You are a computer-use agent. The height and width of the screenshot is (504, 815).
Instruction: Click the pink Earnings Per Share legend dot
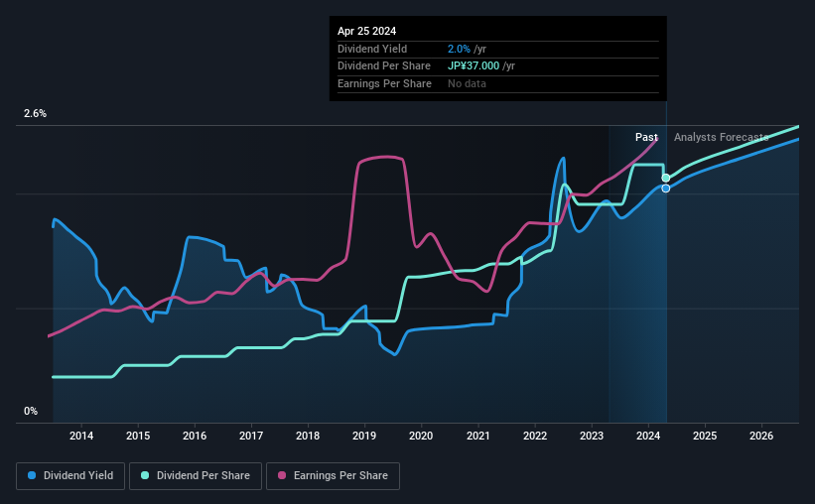(x=282, y=475)
